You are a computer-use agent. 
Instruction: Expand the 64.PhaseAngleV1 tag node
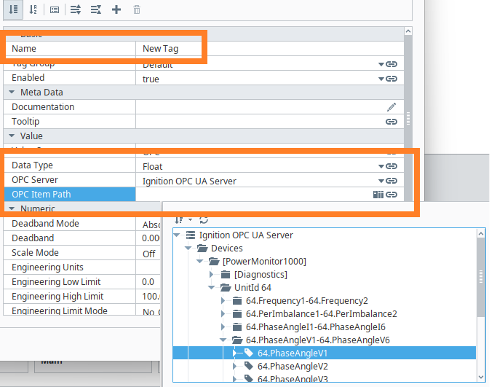235,353
